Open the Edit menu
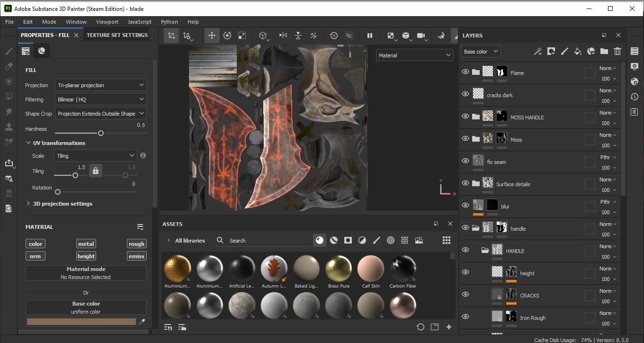644x343 pixels. tap(28, 22)
